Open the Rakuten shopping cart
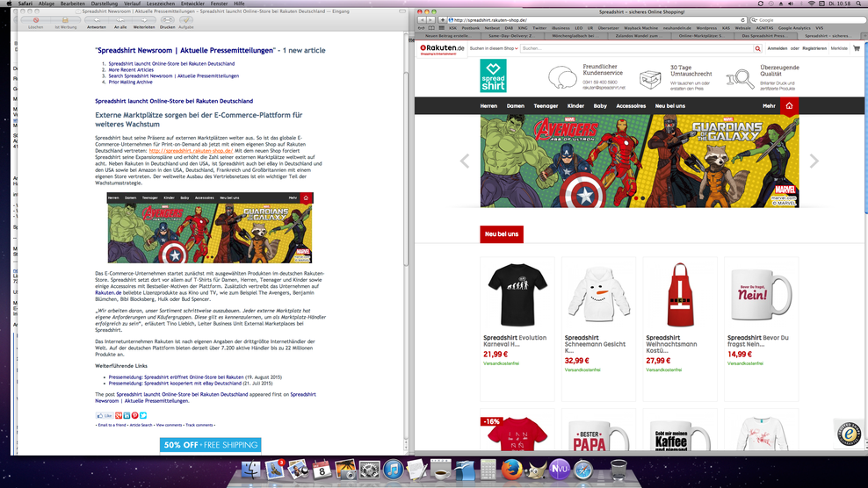The width and height of the screenshot is (868, 488). tap(857, 48)
